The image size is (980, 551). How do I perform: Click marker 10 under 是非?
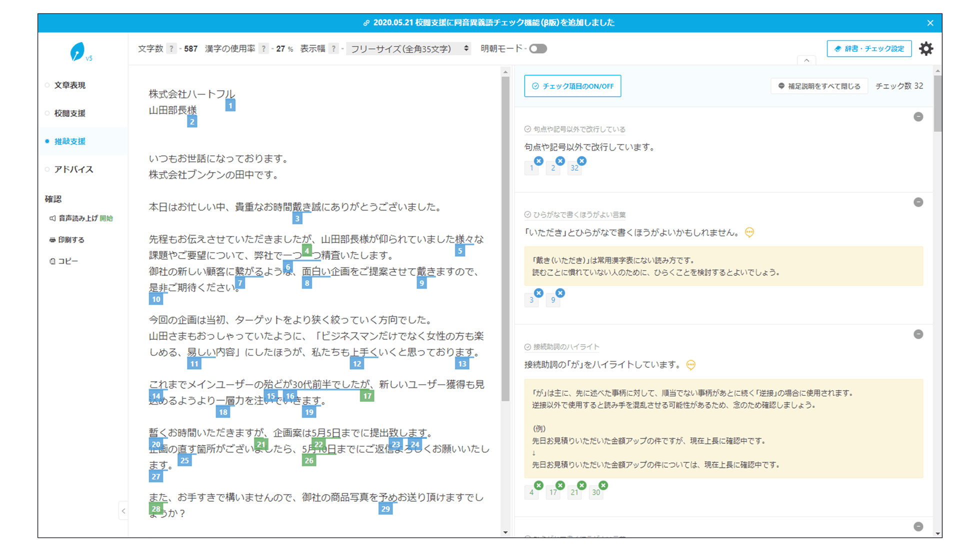click(x=156, y=299)
